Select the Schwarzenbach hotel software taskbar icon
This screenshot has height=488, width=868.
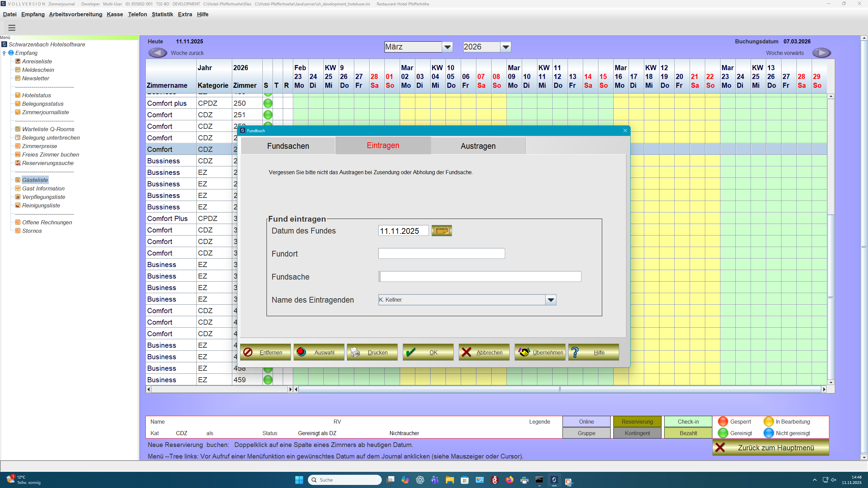pos(554,480)
